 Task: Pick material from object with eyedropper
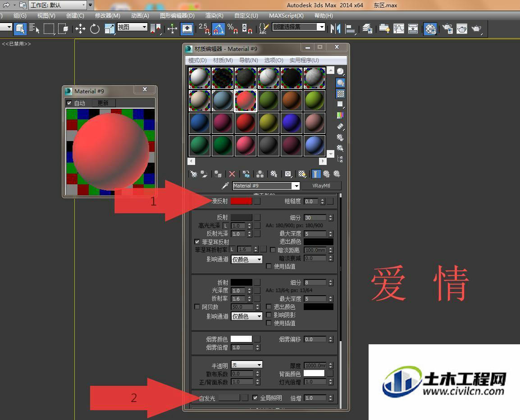[225, 186]
